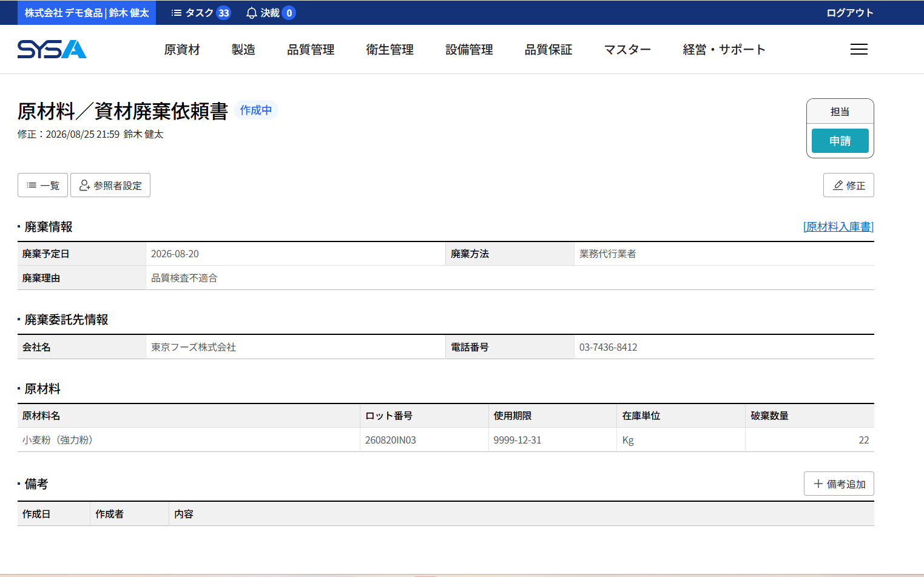
Task: Click the 修正 edit button
Action: click(x=848, y=185)
